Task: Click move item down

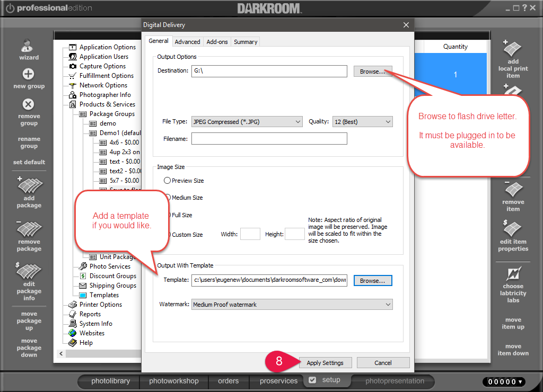Action: (513, 350)
